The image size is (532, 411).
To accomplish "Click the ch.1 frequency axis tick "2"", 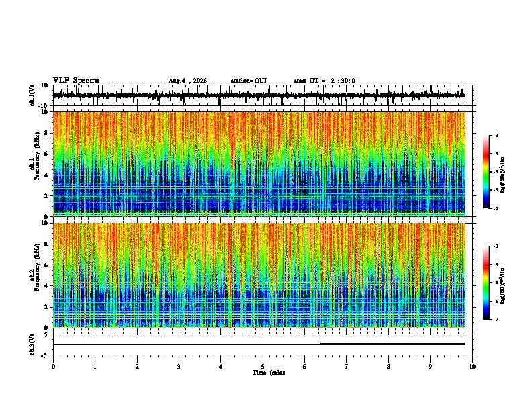I will 46,196.
